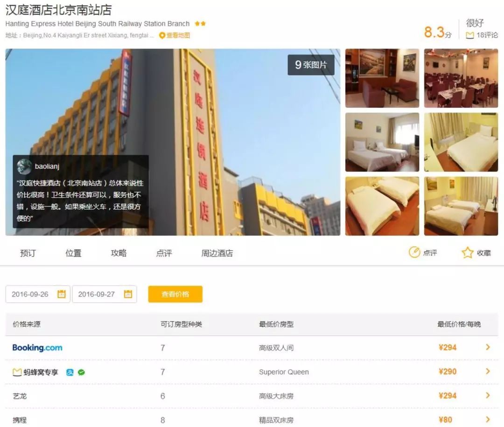Click the 很好 rating label
This screenshot has height=427, width=504.
[x=475, y=23]
